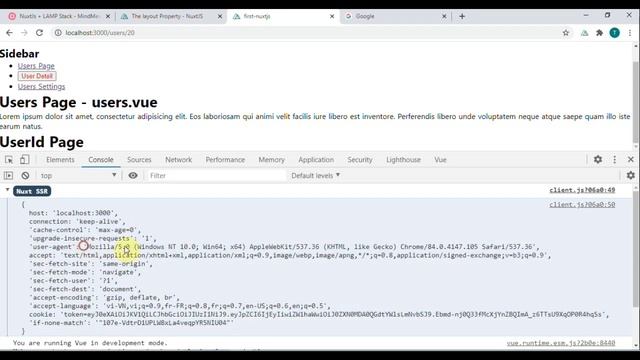Open the top context dropdown
Screen dimensions: 640x360
click(78, 176)
